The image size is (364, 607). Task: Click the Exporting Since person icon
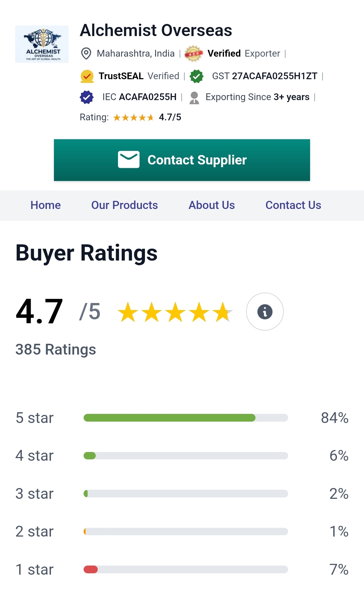(x=194, y=98)
